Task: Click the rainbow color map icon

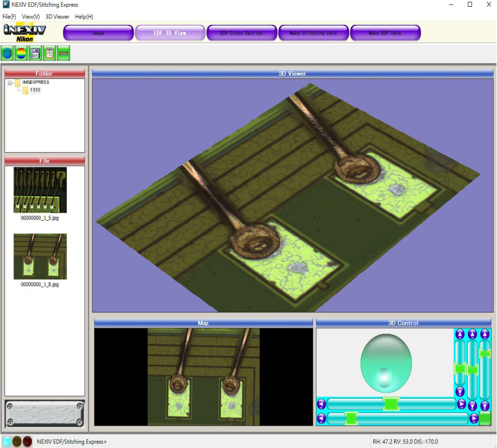Action: (x=21, y=53)
